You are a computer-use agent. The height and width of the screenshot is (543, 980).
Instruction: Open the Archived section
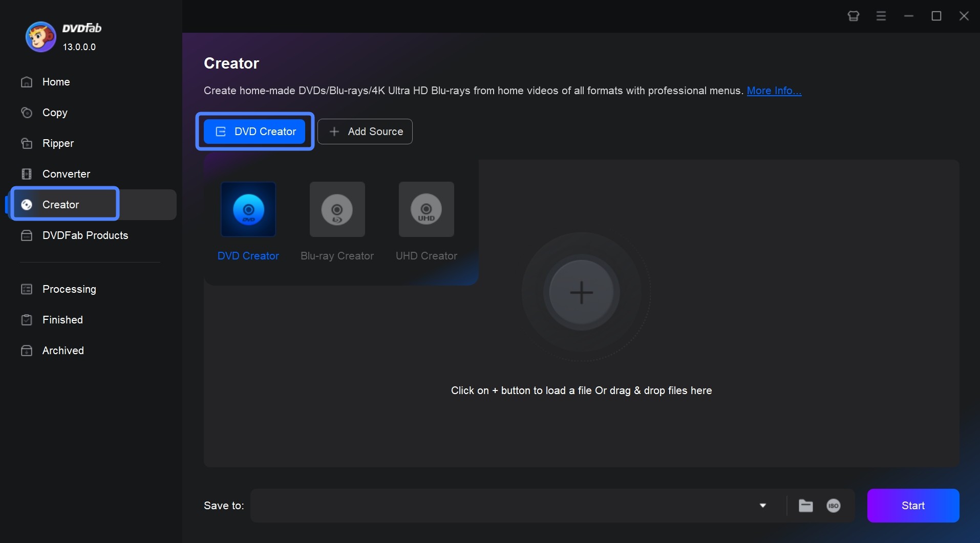[x=62, y=351]
